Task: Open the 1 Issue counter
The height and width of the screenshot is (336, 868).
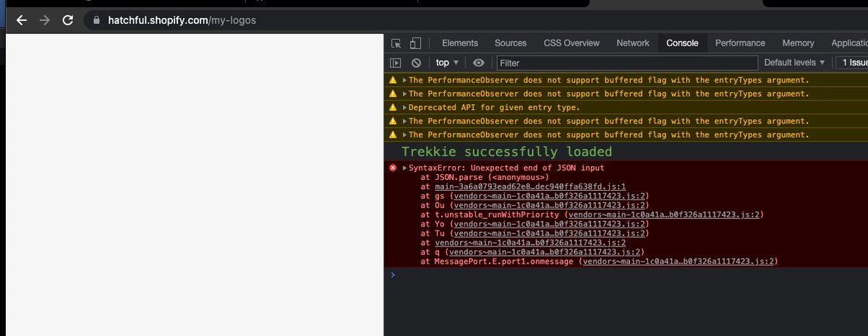Action: (851, 63)
